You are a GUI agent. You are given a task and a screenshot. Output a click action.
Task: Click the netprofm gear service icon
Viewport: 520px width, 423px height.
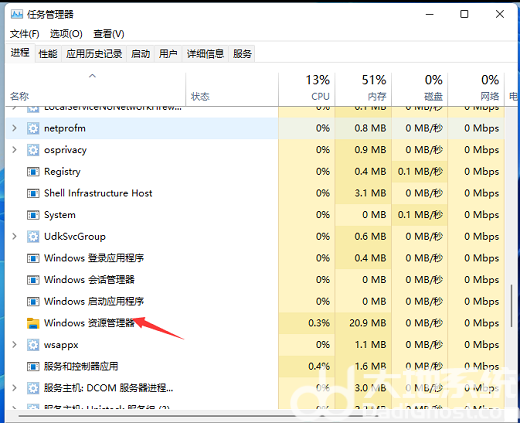[33, 128]
